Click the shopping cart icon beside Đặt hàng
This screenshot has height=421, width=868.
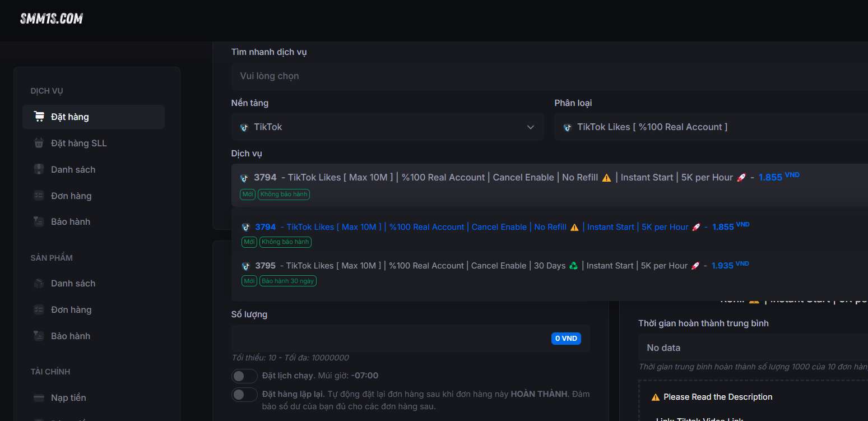39,117
